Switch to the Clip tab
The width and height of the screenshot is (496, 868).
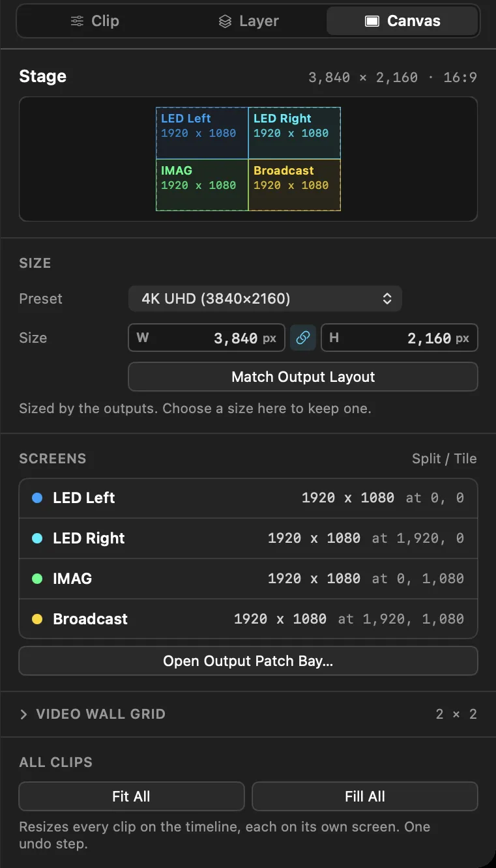tap(95, 21)
